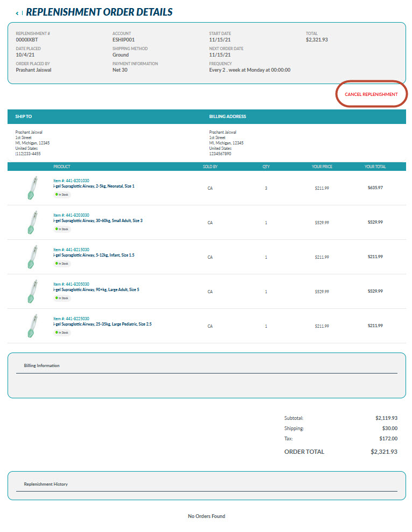Open the Item #: 441-8201030 link
The image size is (412, 532).
tap(71, 181)
